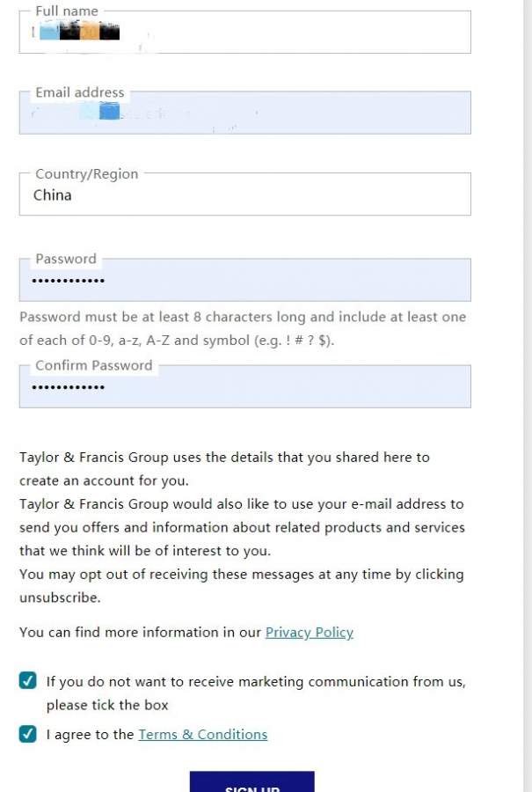This screenshot has width=532, height=792.
Task: Open the Privacy Policy link
Action: [x=309, y=632]
